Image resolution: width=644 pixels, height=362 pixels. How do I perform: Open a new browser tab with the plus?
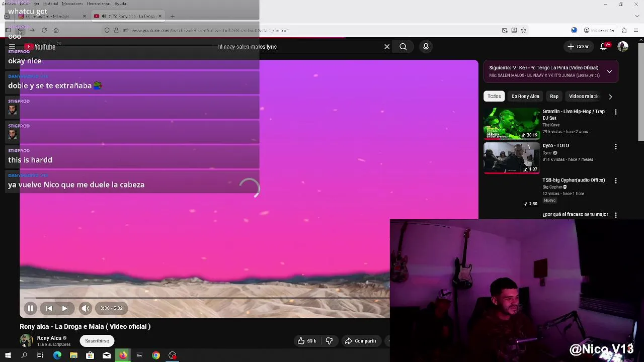pyautogui.click(x=172, y=16)
